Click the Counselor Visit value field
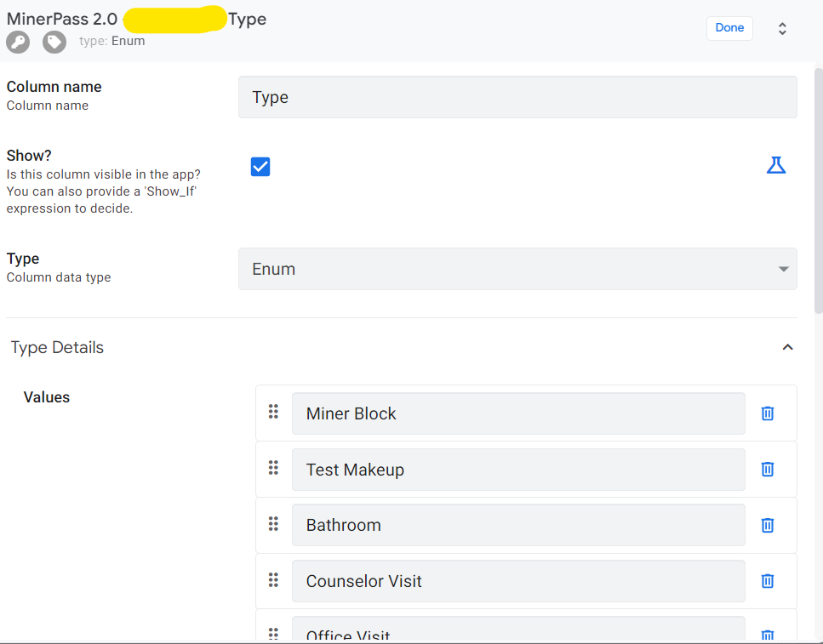823x644 pixels. [517, 581]
